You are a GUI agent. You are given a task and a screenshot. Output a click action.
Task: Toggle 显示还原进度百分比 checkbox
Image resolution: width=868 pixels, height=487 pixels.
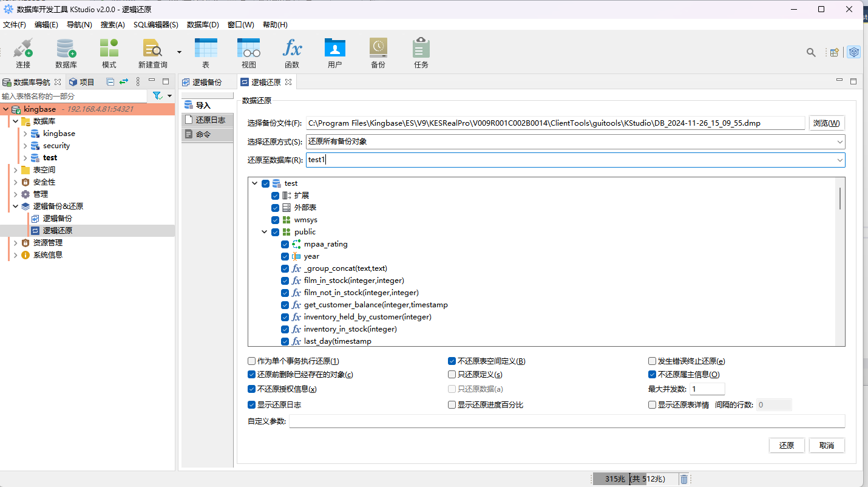[452, 405]
